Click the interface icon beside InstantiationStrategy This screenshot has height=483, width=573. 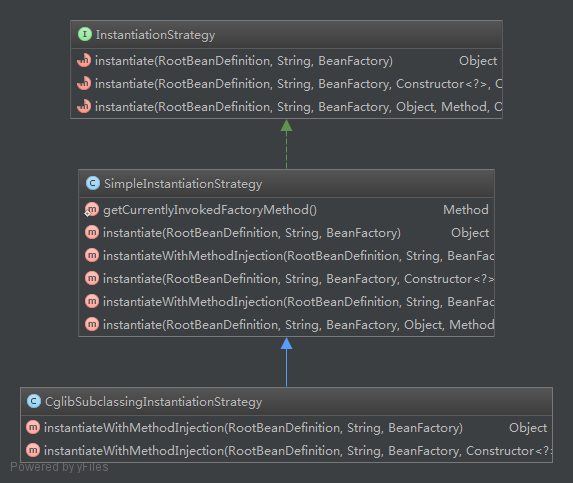coord(85,34)
